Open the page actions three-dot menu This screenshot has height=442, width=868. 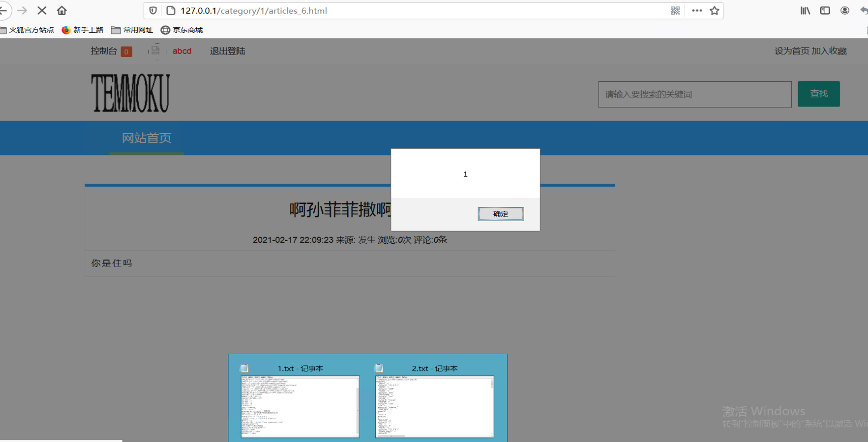697,11
